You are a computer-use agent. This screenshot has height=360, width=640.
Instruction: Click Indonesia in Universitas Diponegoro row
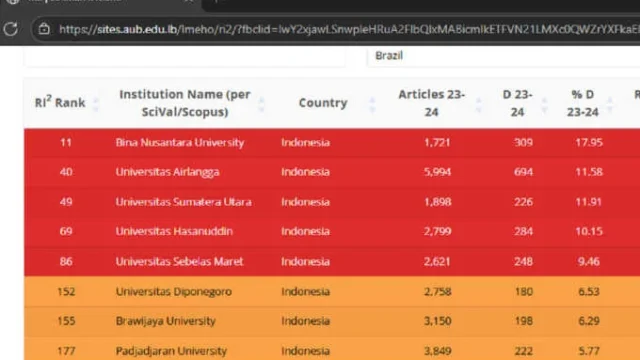(305, 292)
